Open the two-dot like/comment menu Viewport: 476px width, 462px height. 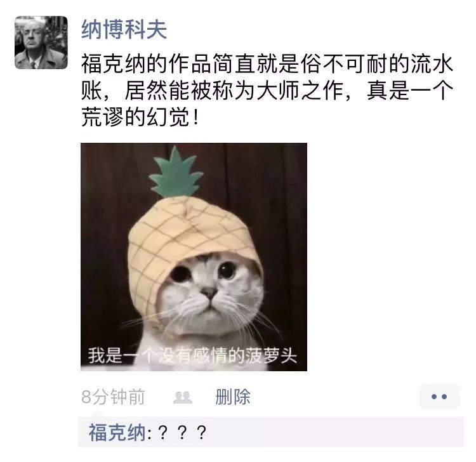[x=439, y=397]
